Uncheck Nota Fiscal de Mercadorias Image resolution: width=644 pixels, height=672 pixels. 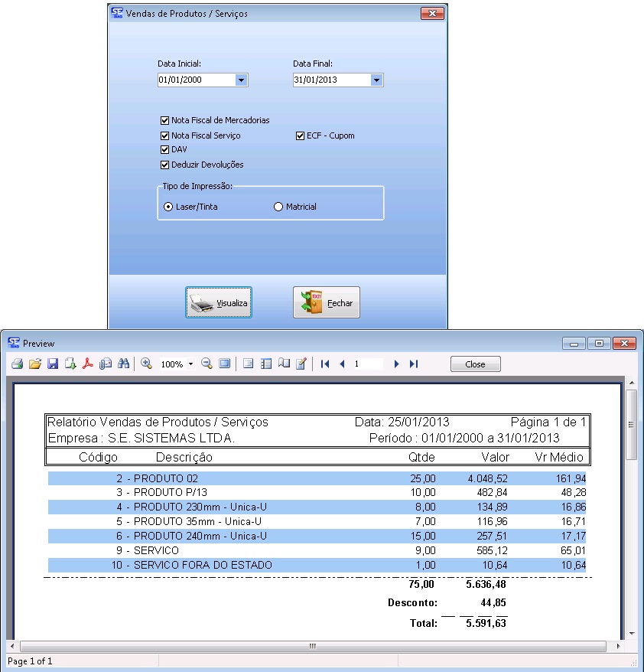tap(164, 120)
